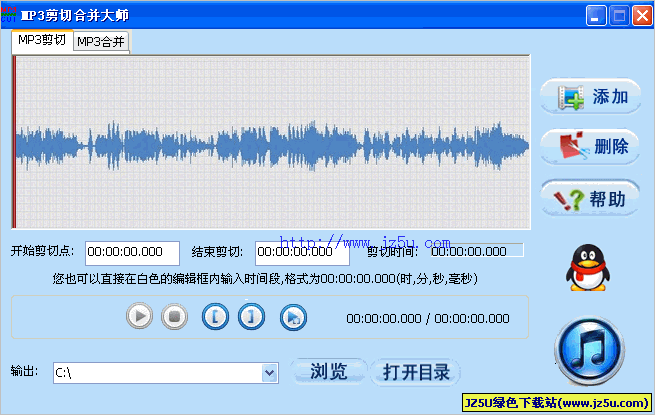The height and width of the screenshot is (415, 655).
Task: Click the red playhead marker on the waveform
Action: pos(14,142)
